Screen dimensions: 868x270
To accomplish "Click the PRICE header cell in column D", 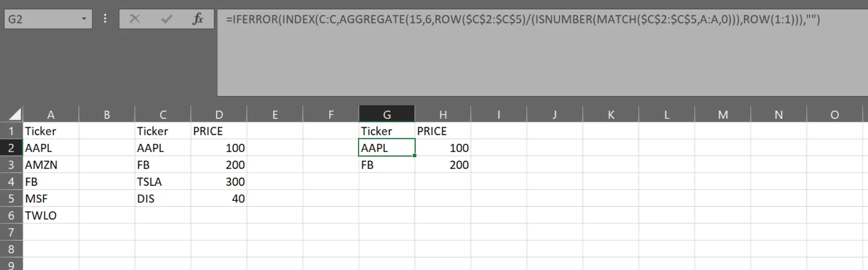I will pyautogui.click(x=219, y=131).
